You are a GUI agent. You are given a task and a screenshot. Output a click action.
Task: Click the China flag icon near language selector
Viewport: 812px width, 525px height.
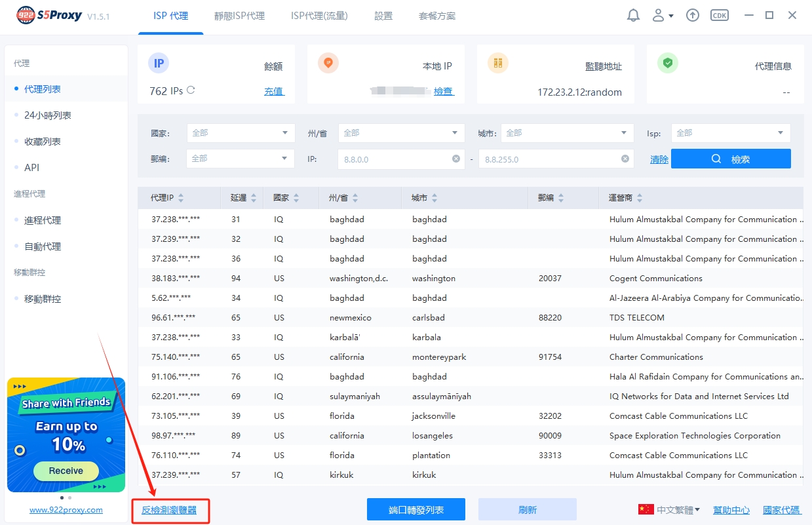pyautogui.click(x=646, y=509)
